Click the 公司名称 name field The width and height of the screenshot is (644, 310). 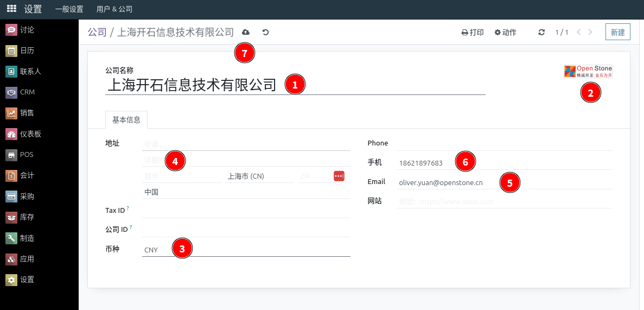tap(295, 85)
